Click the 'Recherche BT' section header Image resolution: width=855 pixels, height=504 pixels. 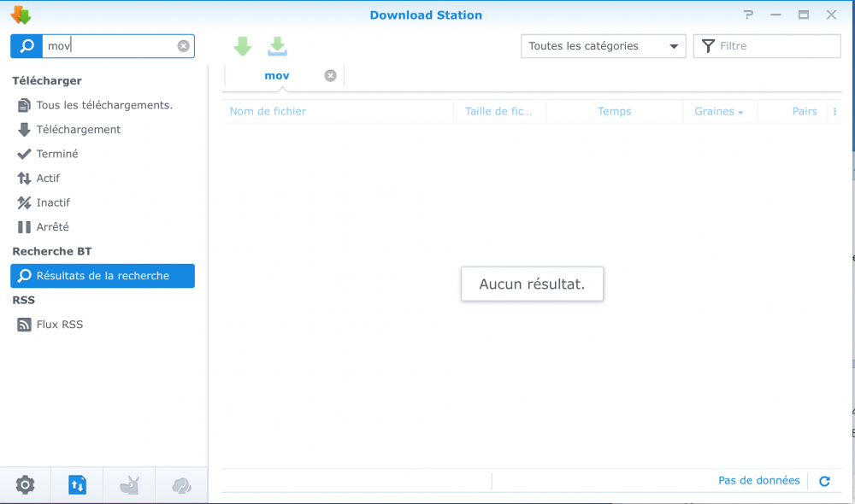pyautogui.click(x=52, y=251)
